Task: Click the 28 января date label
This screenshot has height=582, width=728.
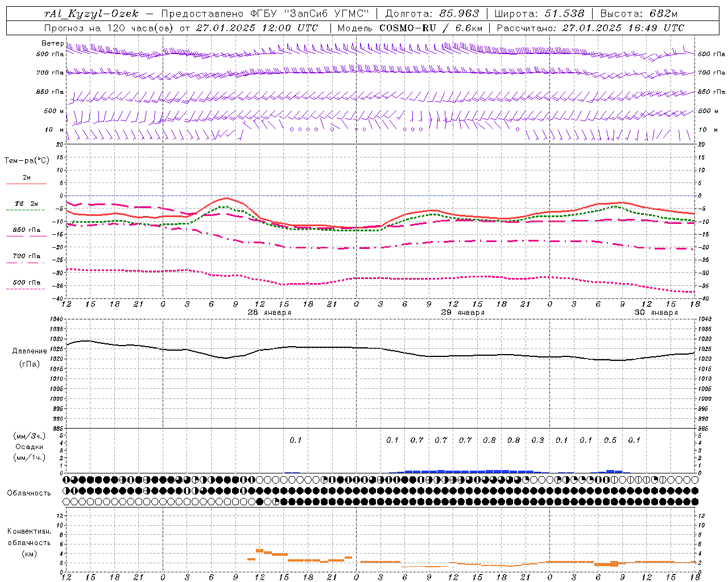Action: pyautogui.click(x=269, y=313)
